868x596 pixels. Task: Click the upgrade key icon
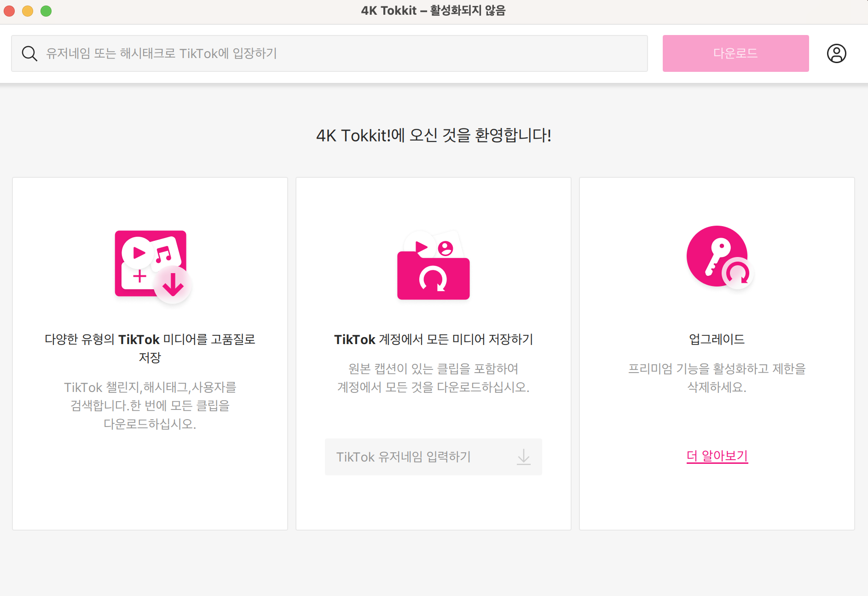point(719,257)
